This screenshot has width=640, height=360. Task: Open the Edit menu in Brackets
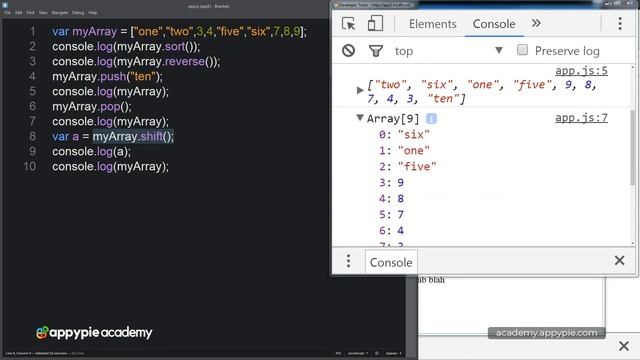point(19,13)
